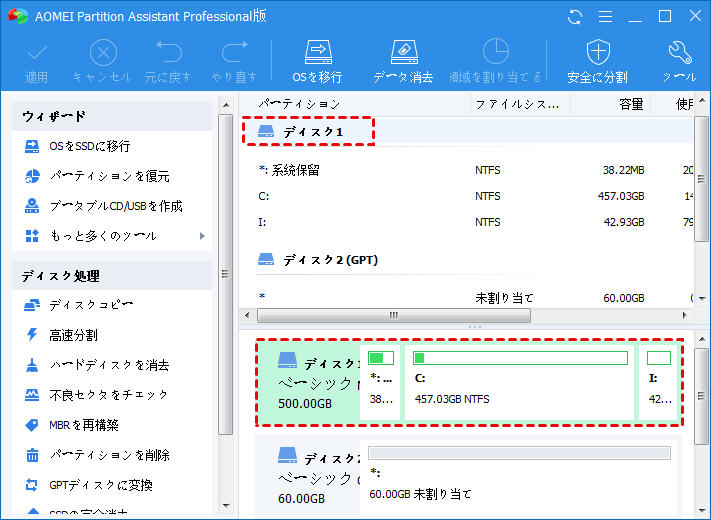
Task: Select the C: 457.03GB NTFS partition block
Action: coord(520,383)
